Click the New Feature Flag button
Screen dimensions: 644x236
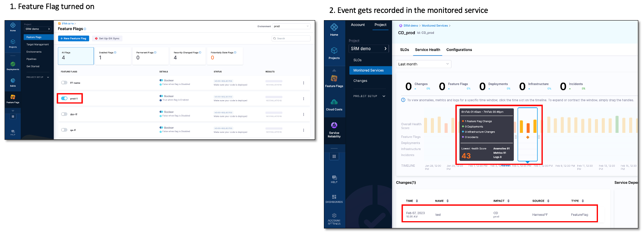pyautogui.click(x=73, y=38)
